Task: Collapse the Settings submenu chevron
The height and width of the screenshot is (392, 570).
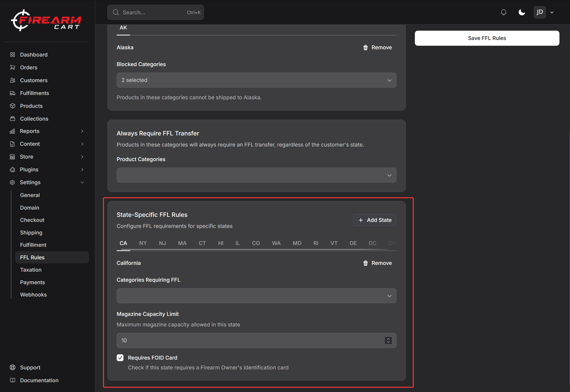Action: 82,182
